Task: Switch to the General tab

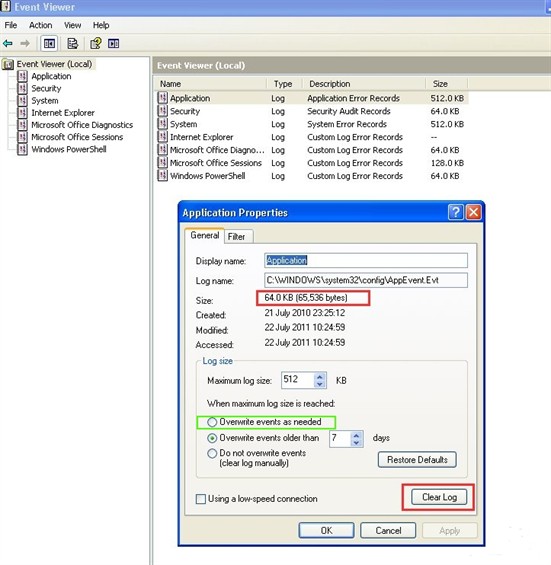Action: [x=205, y=236]
